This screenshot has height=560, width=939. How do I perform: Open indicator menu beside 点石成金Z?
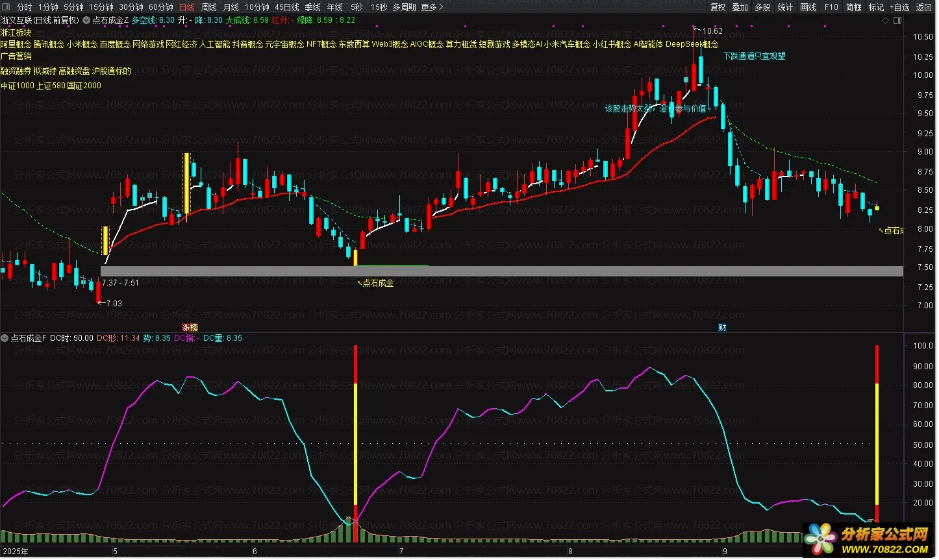pos(86,20)
